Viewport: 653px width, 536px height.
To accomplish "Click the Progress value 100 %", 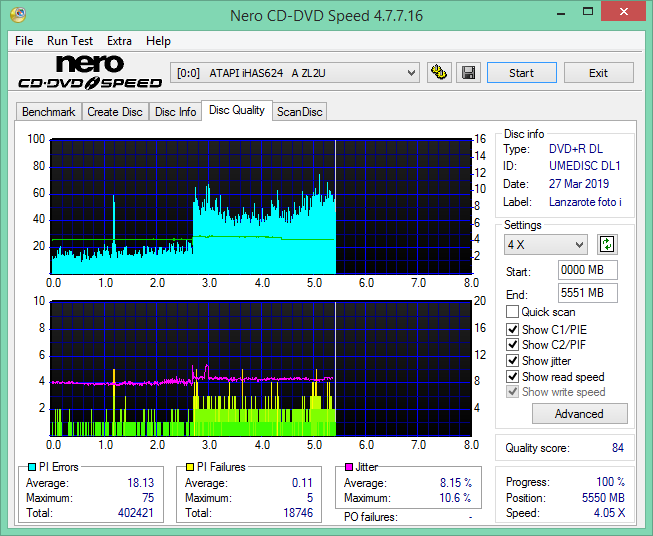I will tap(611, 482).
